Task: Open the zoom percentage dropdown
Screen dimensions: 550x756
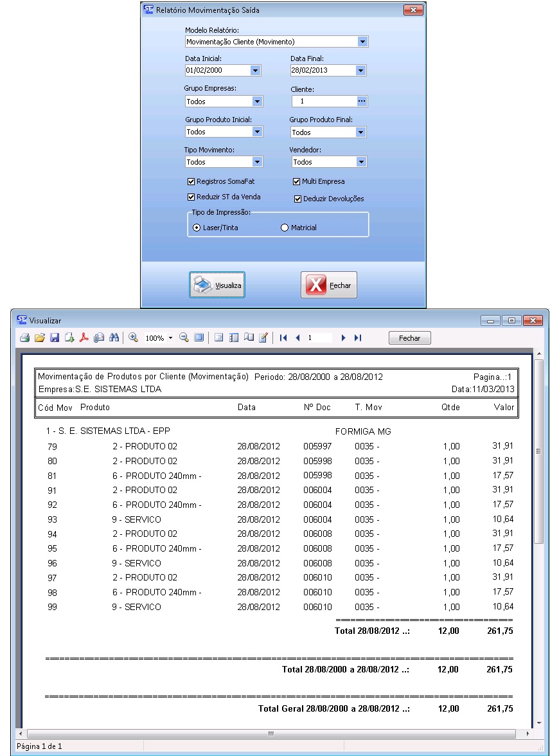Action: point(170,338)
